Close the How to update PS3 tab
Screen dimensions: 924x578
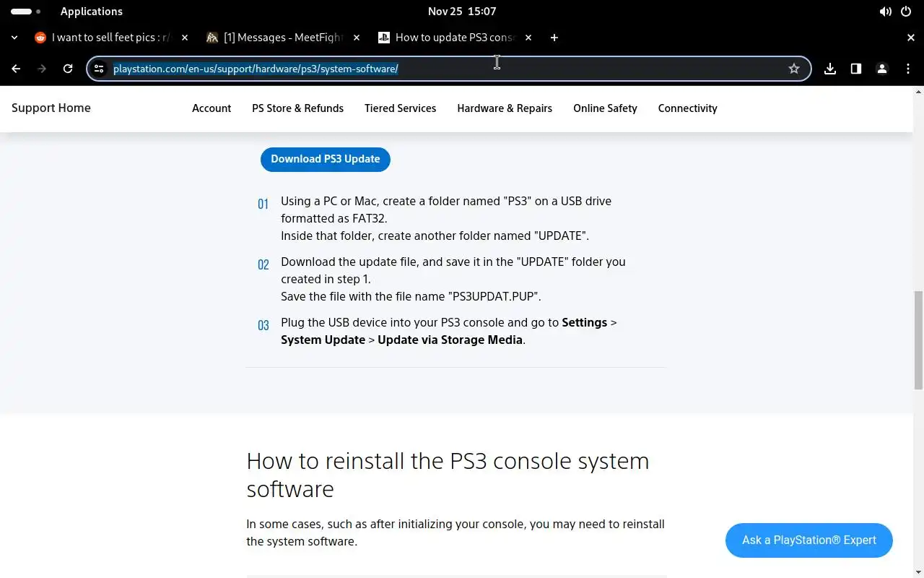point(528,38)
